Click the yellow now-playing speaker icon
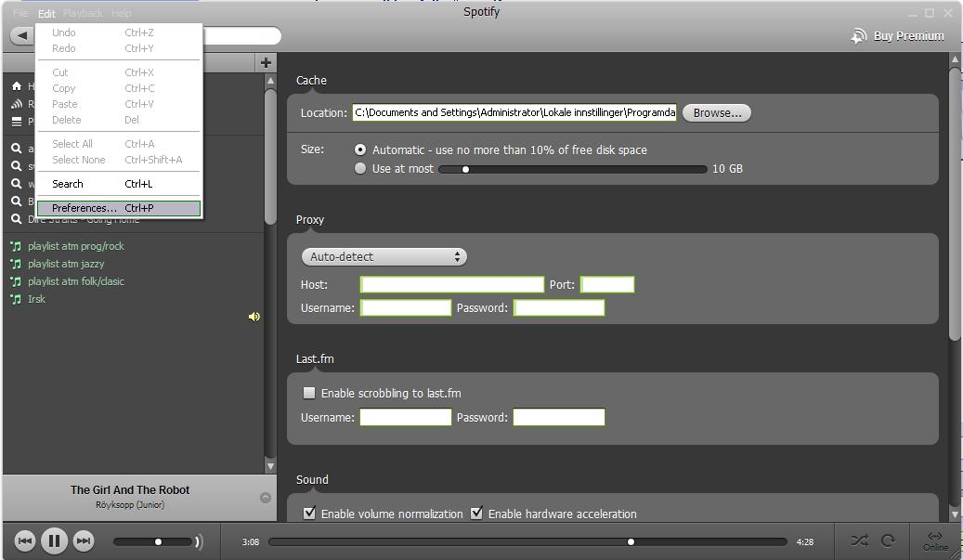This screenshot has width=963, height=560. 254,317
